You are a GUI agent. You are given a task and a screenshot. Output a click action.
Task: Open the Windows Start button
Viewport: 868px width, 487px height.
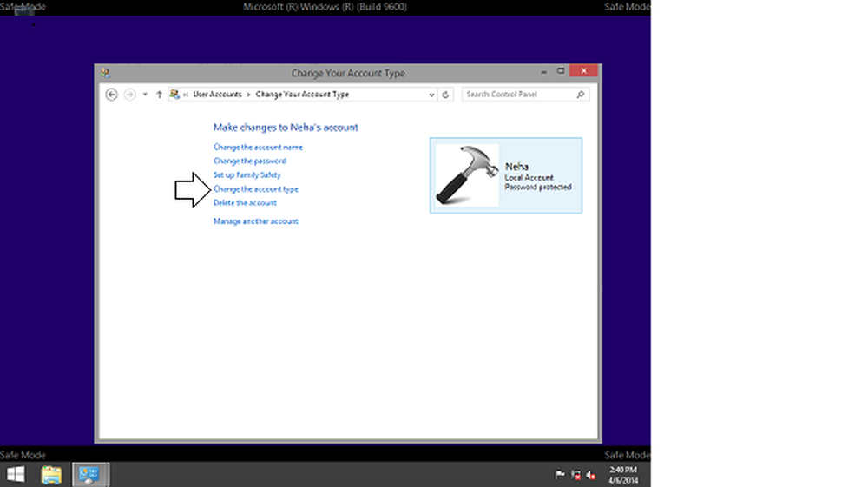[x=16, y=474]
